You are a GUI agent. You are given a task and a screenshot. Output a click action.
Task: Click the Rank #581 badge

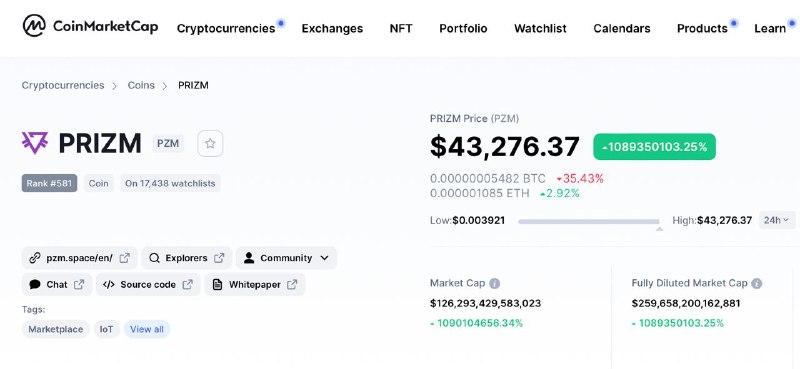click(x=49, y=183)
